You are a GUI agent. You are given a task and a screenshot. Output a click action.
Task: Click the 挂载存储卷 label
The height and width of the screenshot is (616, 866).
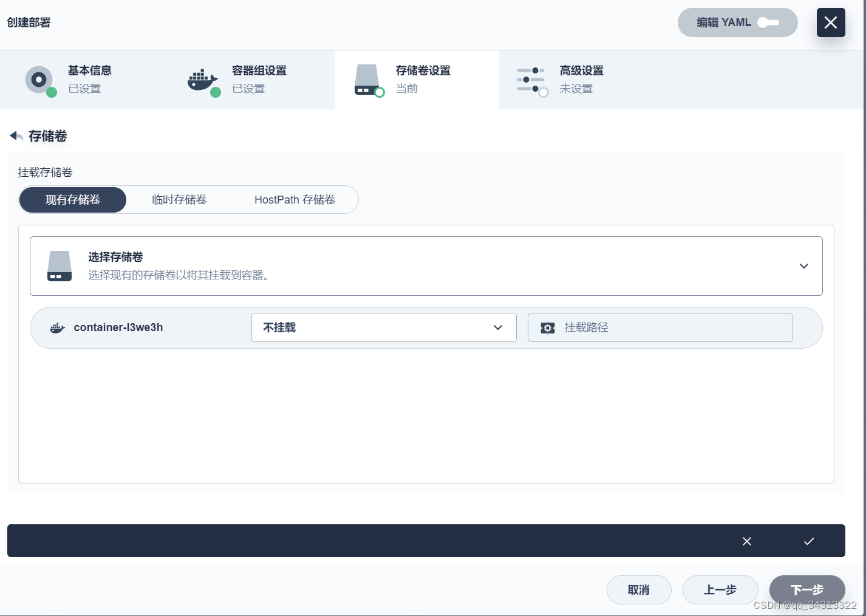pyautogui.click(x=46, y=173)
